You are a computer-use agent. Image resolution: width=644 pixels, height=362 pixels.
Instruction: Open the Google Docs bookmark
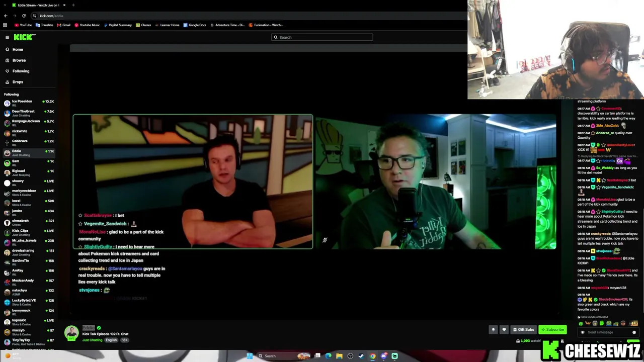tap(195, 25)
